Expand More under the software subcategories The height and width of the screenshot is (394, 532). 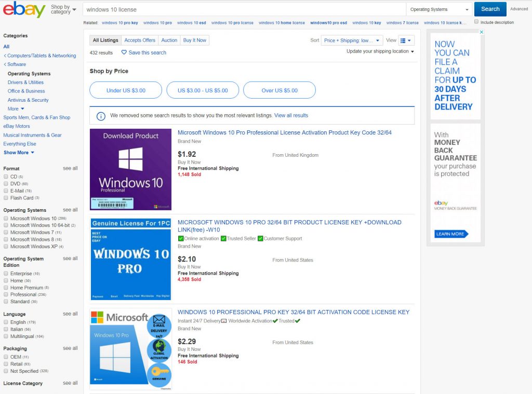(16, 109)
